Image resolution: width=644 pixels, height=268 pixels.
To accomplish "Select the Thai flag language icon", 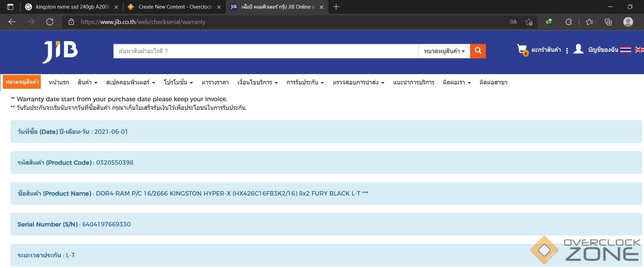I will coord(625,50).
